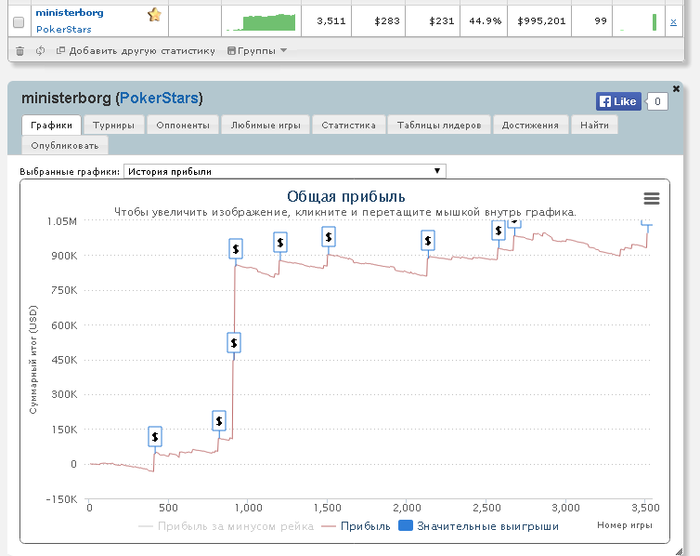Click the dollar marker near game 1,500
The height and width of the screenshot is (556, 700).
click(328, 236)
